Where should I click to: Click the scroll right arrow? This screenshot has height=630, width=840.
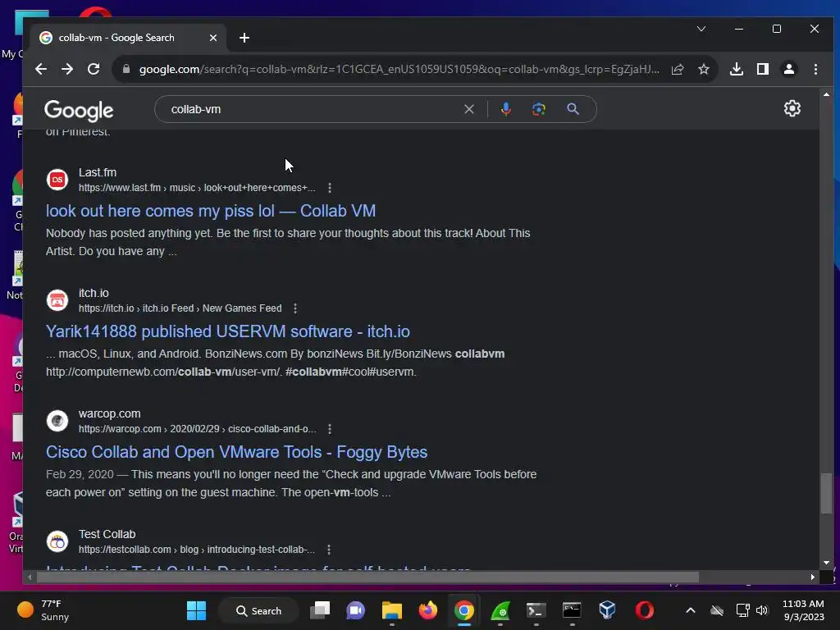tap(813, 577)
